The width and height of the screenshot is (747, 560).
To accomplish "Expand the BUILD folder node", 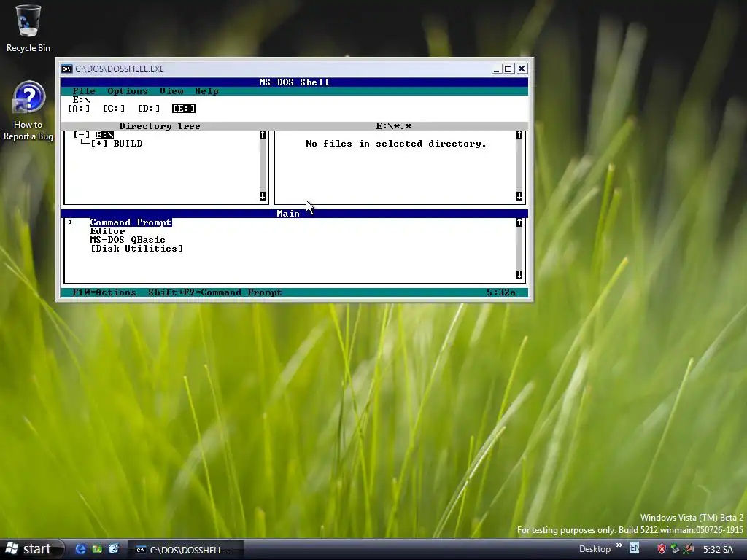I will tap(99, 144).
